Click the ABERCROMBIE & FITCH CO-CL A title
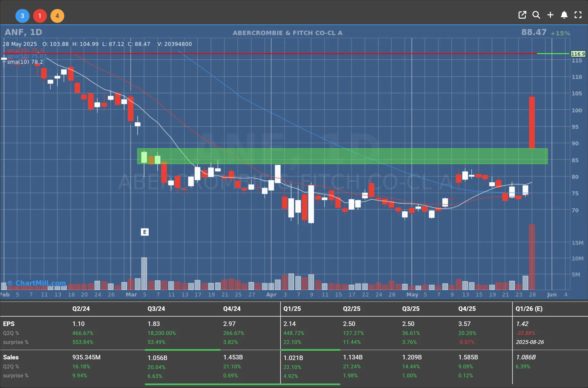The height and width of the screenshot is (388, 588). coord(288,33)
